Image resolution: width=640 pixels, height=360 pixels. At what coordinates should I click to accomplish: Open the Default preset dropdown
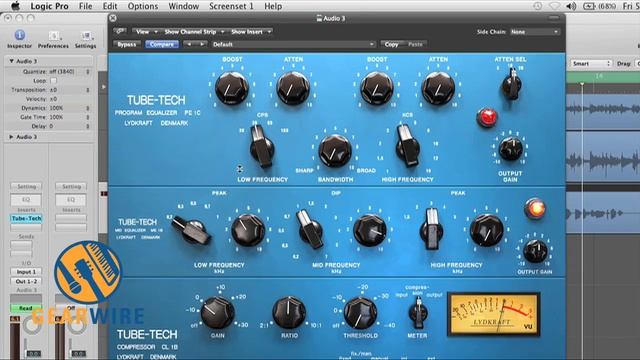(x=293, y=44)
